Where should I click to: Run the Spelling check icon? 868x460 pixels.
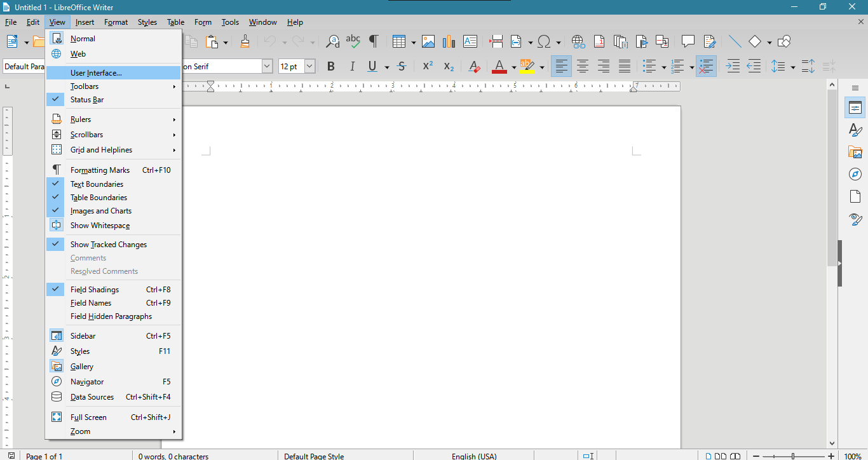tap(353, 41)
